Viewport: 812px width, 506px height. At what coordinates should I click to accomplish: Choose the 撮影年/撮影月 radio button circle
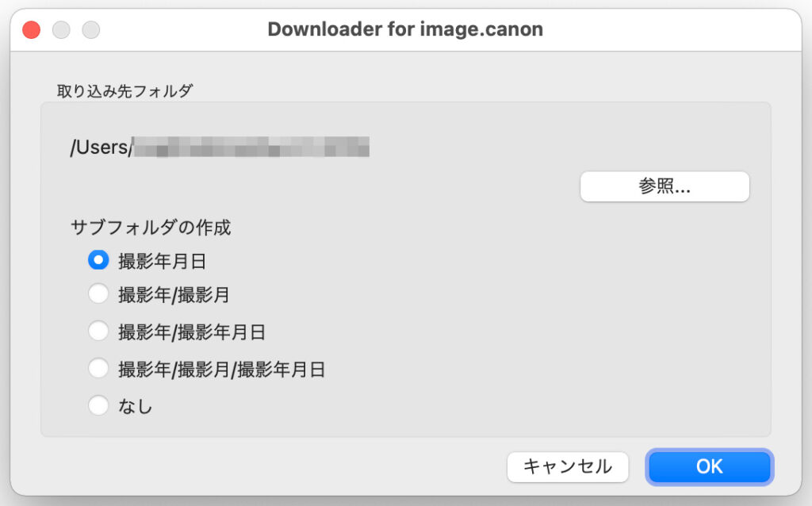point(98,294)
